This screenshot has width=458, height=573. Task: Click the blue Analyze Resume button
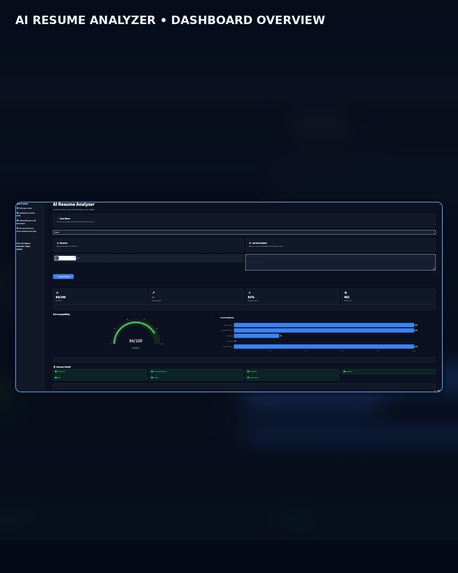(x=63, y=277)
